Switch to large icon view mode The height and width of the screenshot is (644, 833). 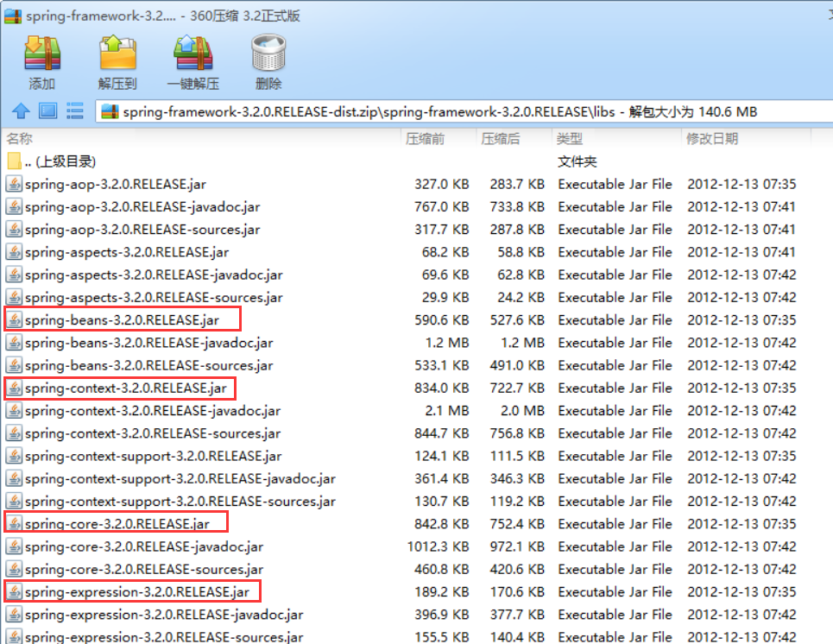point(47,110)
